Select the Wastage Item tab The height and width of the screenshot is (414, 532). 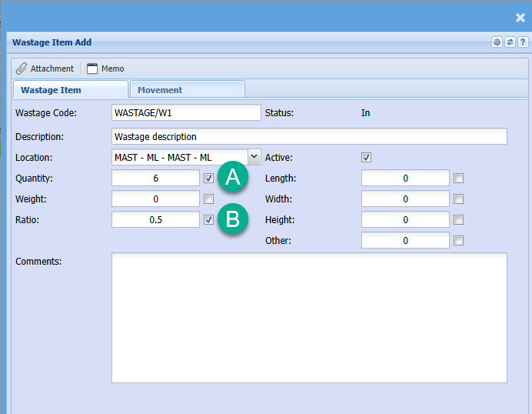click(70, 90)
